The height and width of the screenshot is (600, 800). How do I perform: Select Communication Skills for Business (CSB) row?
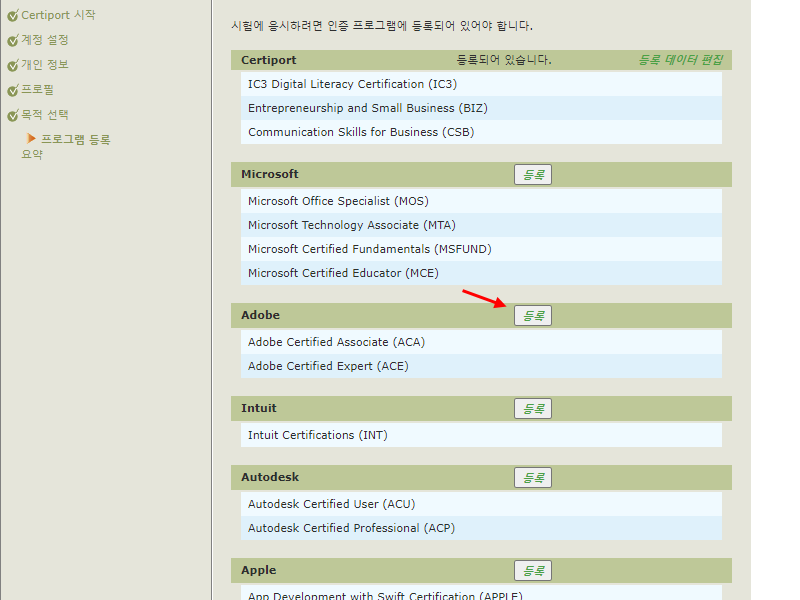[481, 132]
